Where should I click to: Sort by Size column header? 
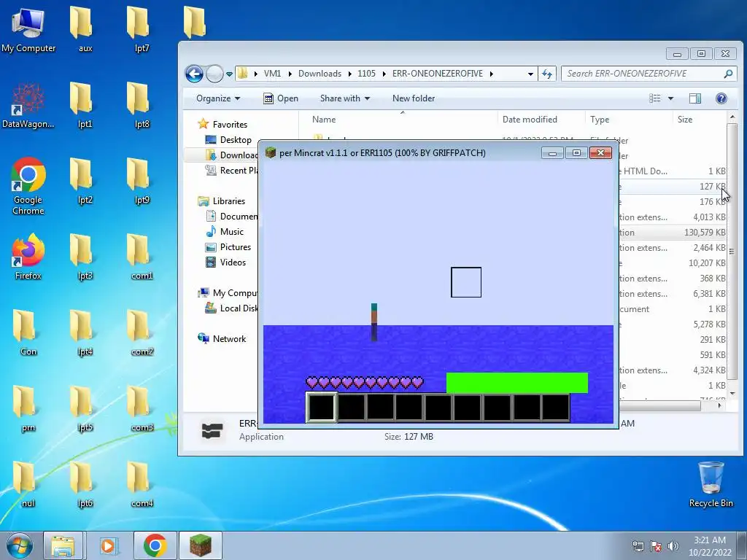coord(699,120)
